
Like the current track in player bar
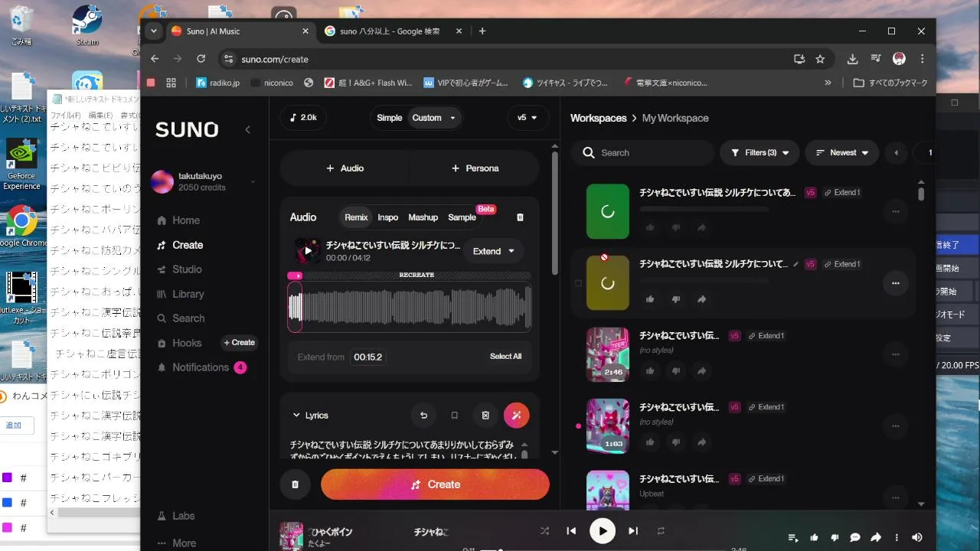(x=814, y=537)
